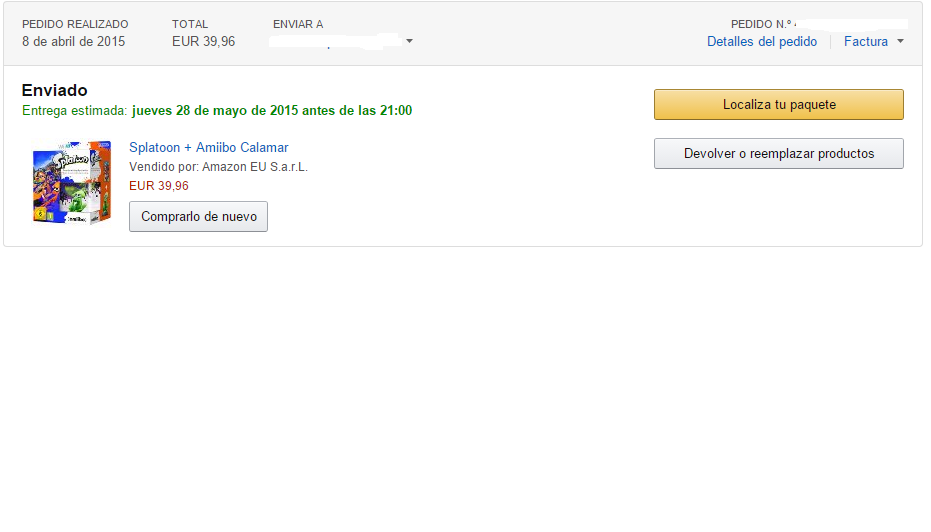Click the Localiza tu paquete button

point(778,104)
